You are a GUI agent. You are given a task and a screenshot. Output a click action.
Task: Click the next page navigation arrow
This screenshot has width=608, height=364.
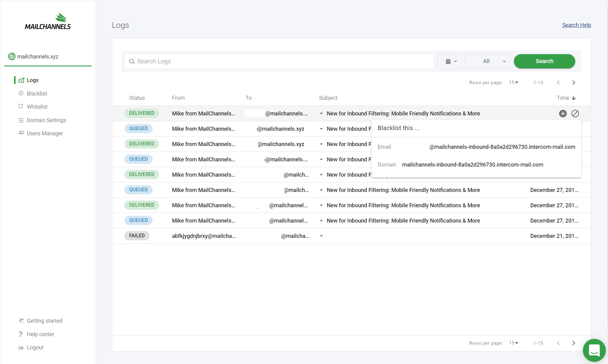(573, 82)
